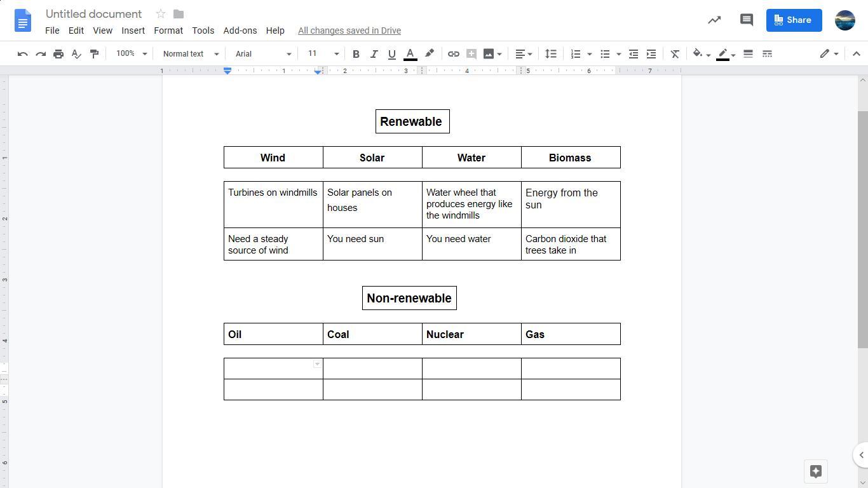
Task: Pick a text color
Action: click(410, 54)
